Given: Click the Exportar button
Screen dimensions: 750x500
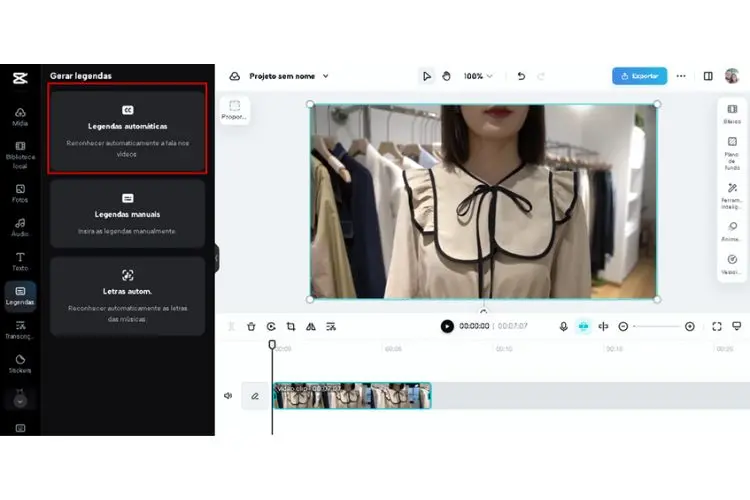Looking at the screenshot, I should point(640,76).
